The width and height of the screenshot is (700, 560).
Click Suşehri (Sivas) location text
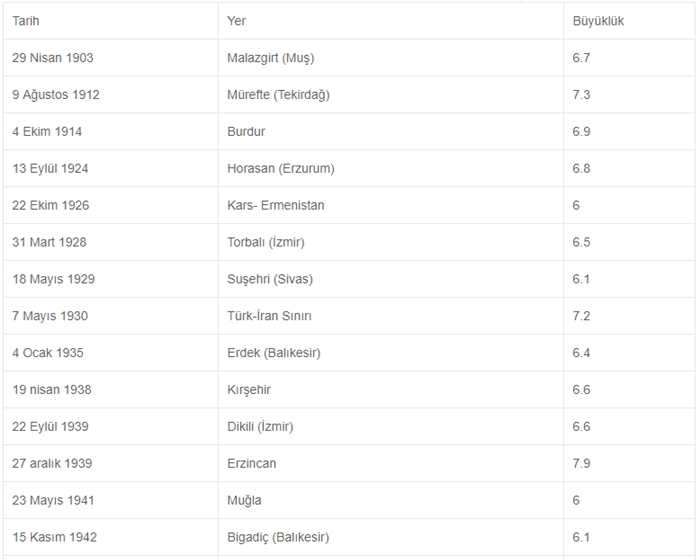point(270,279)
